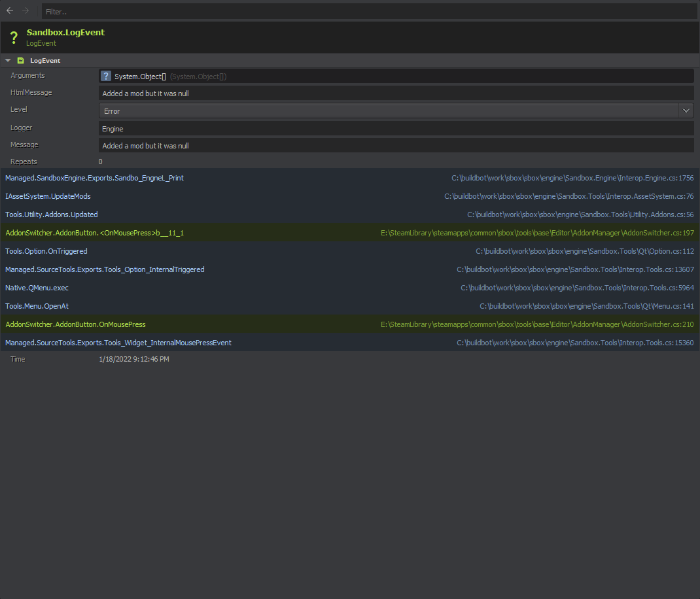The image size is (700, 599).
Task: Click the Menu.cs:141 file path
Action: point(587,306)
